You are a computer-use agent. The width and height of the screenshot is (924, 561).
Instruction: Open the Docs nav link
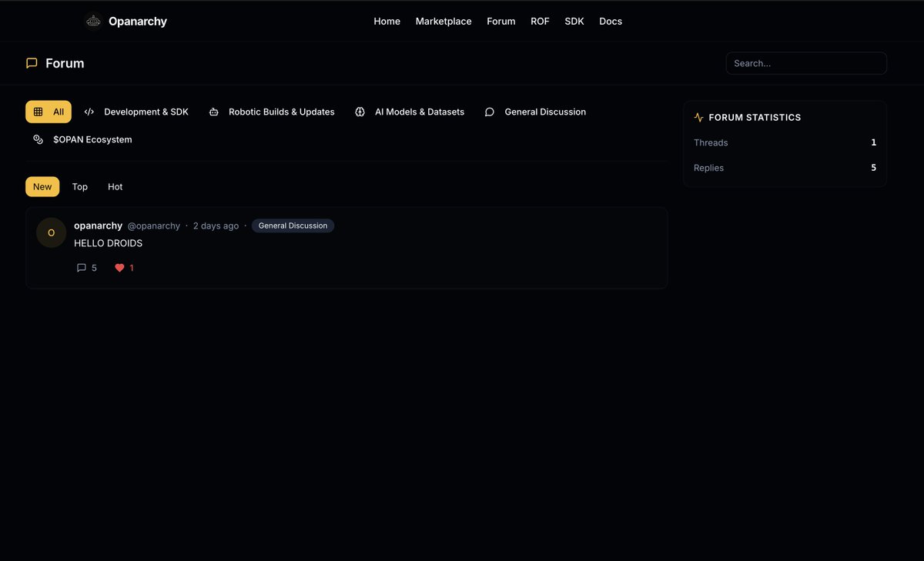pyautogui.click(x=611, y=22)
